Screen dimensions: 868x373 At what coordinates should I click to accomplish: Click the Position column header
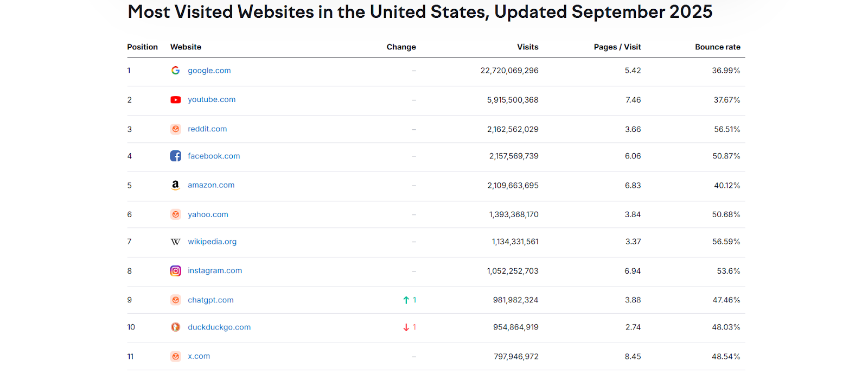tap(142, 47)
